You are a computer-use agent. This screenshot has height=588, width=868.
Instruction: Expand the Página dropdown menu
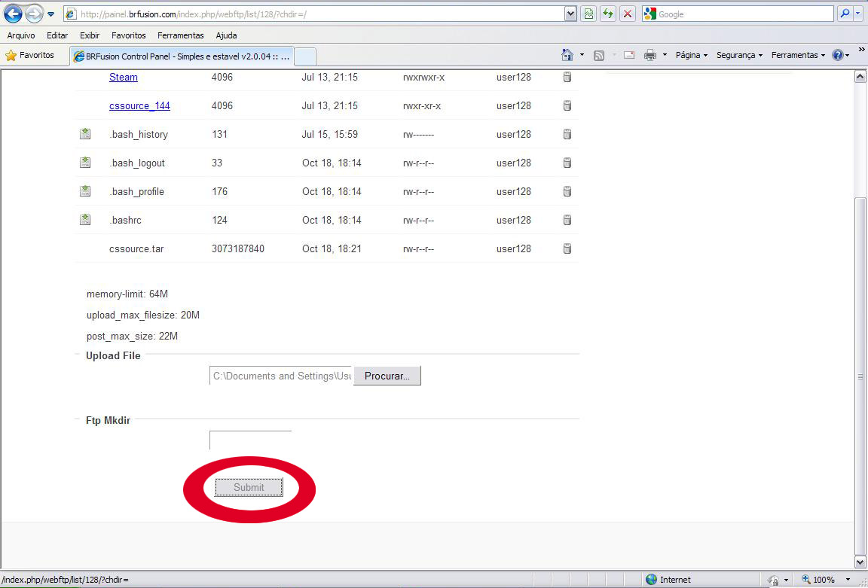(x=692, y=55)
